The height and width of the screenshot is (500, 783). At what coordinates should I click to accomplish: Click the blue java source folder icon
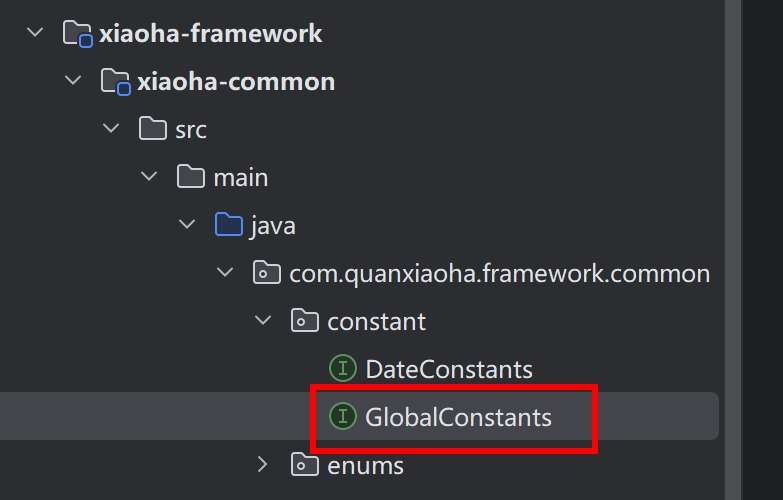pyautogui.click(x=229, y=225)
